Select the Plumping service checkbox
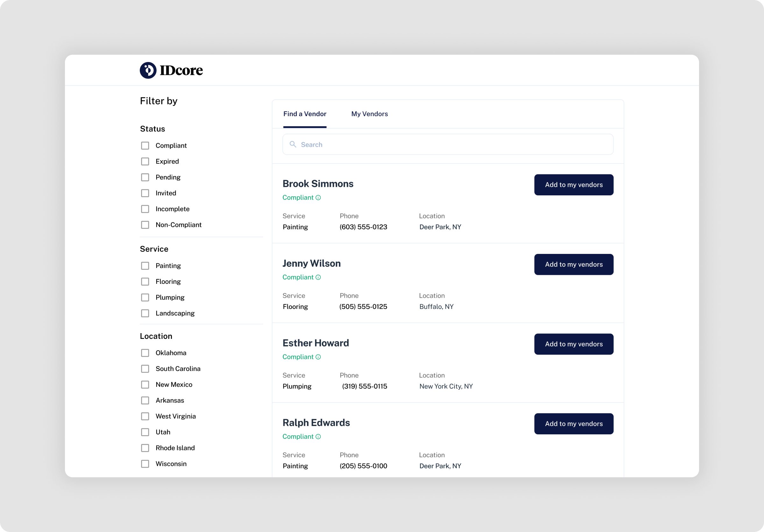 (145, 297)
